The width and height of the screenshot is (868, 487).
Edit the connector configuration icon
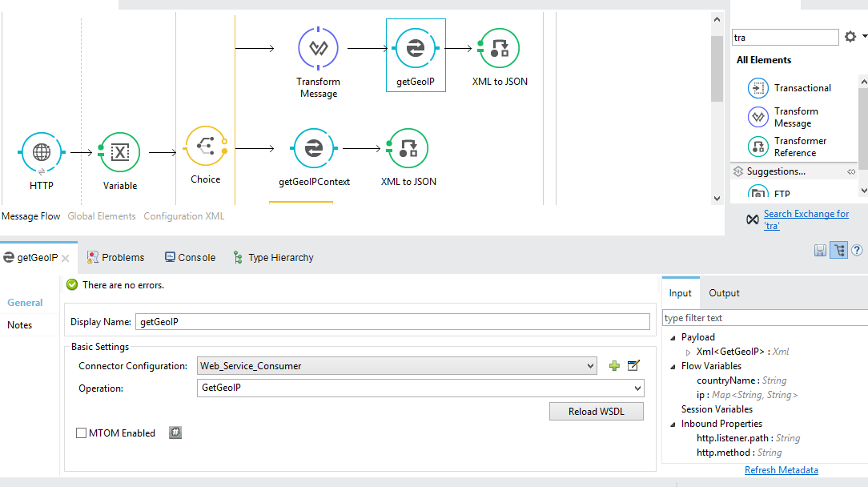[633, 366]
